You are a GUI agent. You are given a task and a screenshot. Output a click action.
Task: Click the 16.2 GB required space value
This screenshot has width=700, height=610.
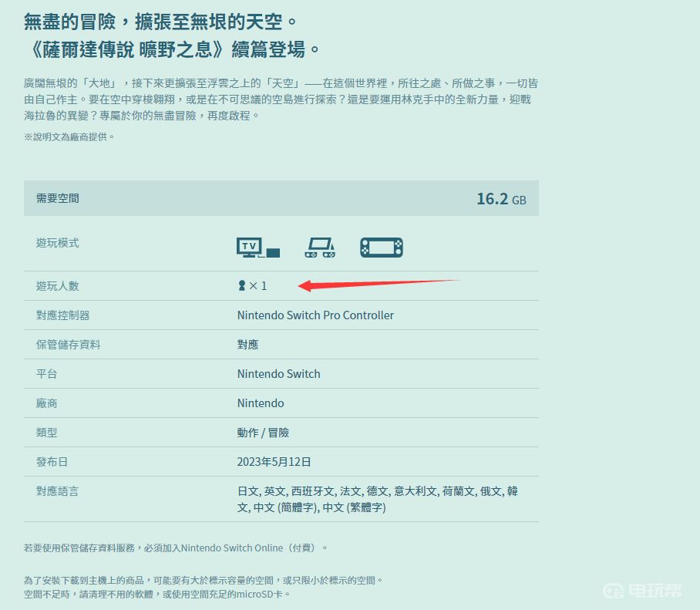(500, 199)
